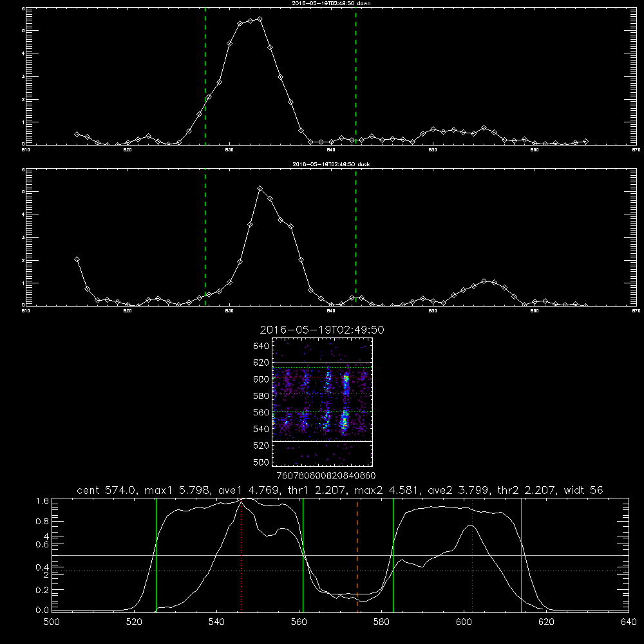The height and width of the screenshot is (644, 644).
Task: Click the bright rightmost streak in the spectrogram upper band
Action: 346,382
